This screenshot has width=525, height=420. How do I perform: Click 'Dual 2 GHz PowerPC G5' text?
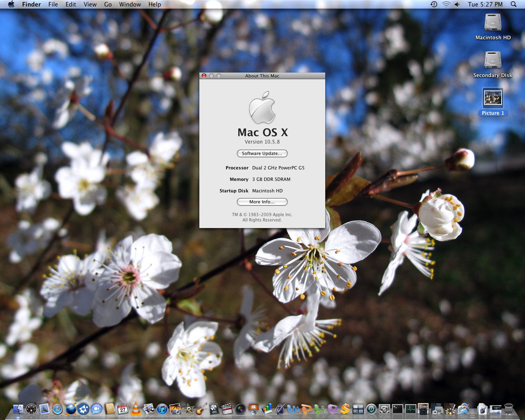point(278,168)
